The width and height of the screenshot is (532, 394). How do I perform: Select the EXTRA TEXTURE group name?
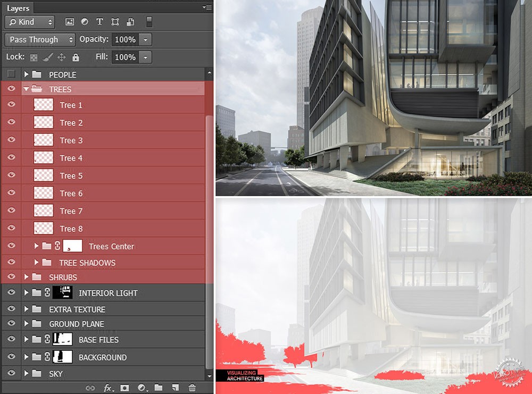tap(77, 309)
